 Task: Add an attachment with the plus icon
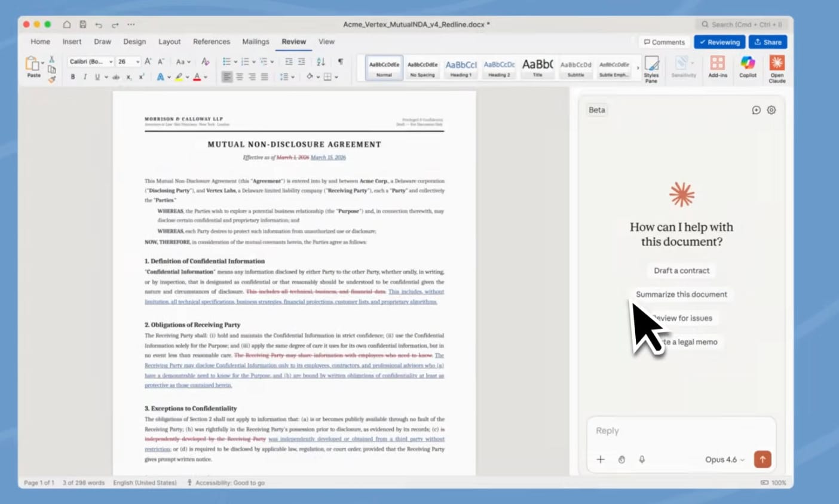coord(601,459)
